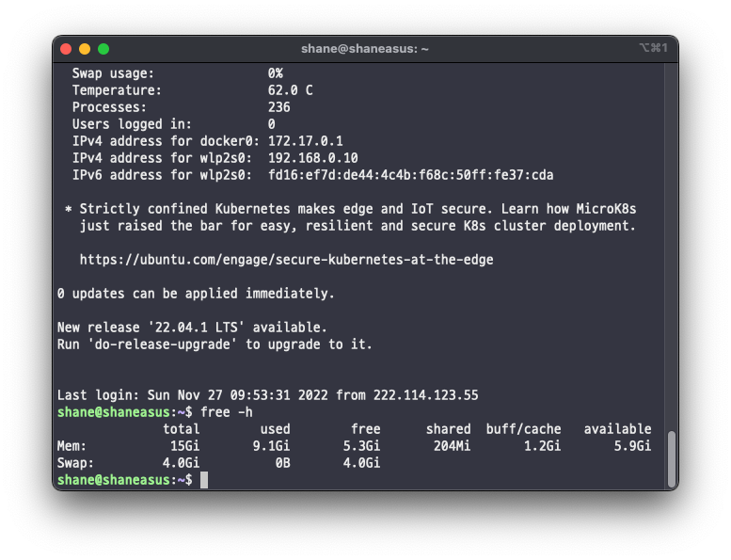The width and height of the screenshot is (731, 560).
Task: Click the 'Swap:' row label in free output
Action: (x=75, y=463)
